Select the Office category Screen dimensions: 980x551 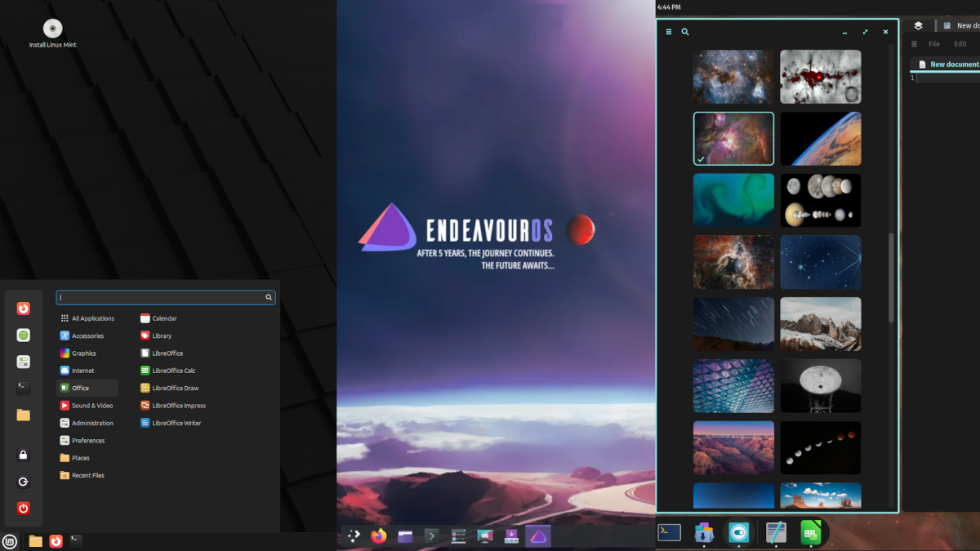click(x=87, y=388)
